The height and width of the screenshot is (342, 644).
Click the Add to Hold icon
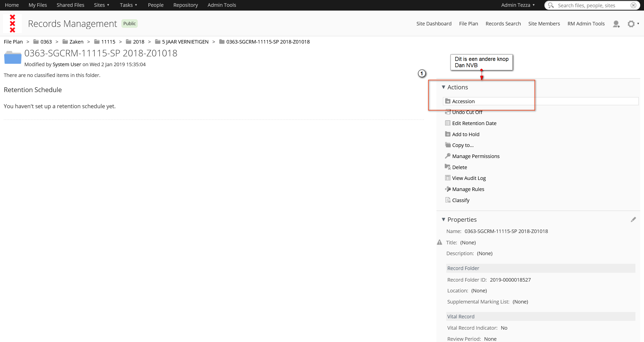448,134
